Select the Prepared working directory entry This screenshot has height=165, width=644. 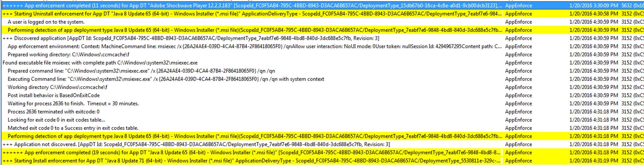(322, 55)
